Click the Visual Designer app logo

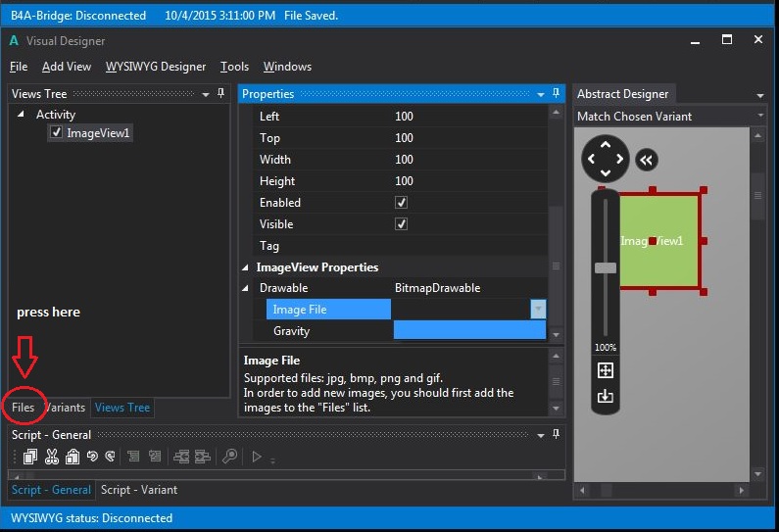tap(14, 41)
